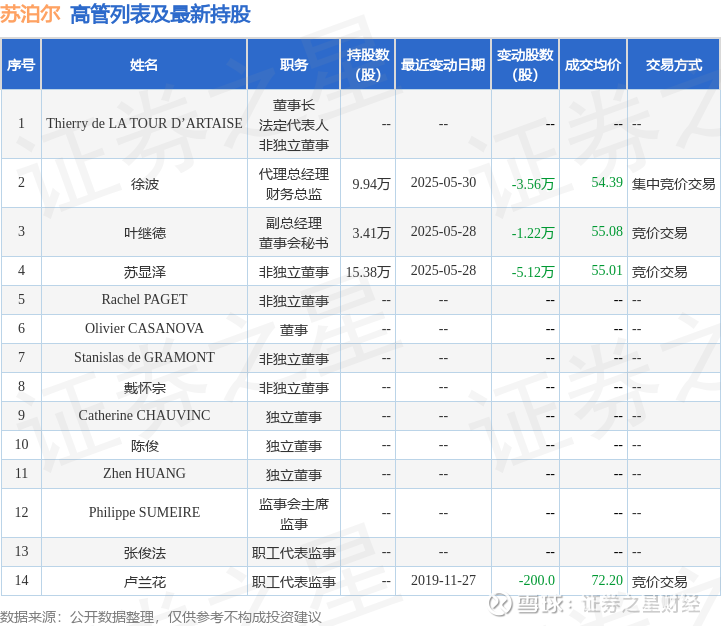This screenshot has width=721, height=626.
Task: Click the 交易方式 column header
Action: [674, 64]
